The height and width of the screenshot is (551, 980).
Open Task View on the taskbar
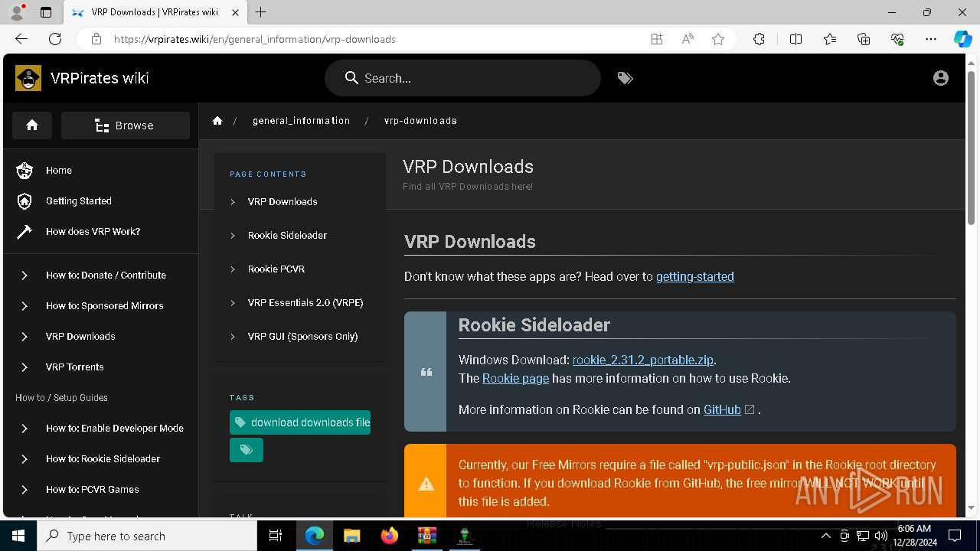coord(276,536)
